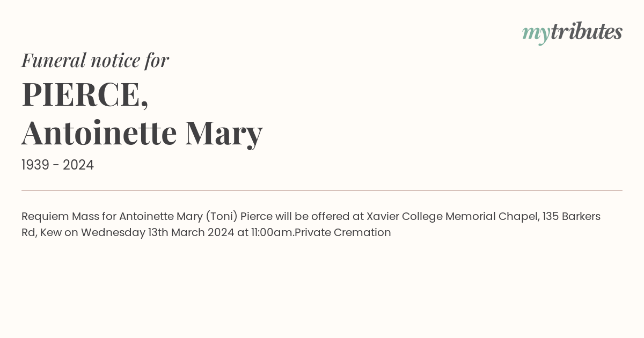The width and height of the screenshot is (644, 338).
Task: Click the address "135 Barkers"
Action: 572,216
